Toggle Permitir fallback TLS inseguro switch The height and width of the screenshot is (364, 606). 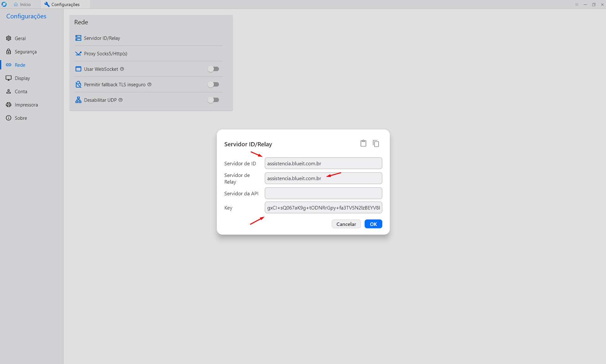pos(213,84)
